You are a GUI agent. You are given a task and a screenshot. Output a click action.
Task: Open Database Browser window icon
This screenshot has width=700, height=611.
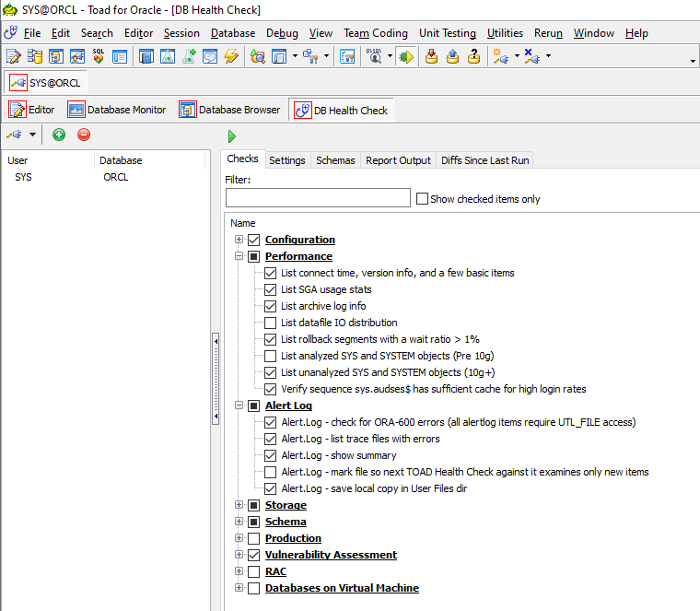pos(188,110)
